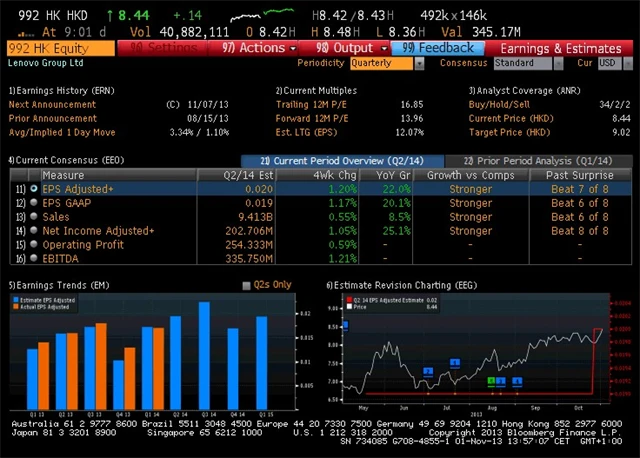Click the red Q2 14 EPS Adjusted Estimate legend swatch
Image resolution: width=640 pixels, height=458 pixels.
pyautogui.click(x=349, y=300)
